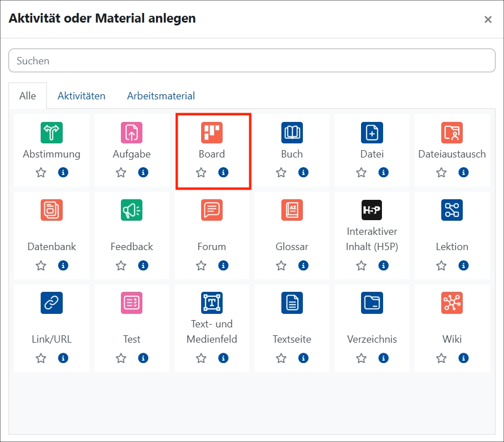Click the Feedback activity icon

pos(132,210)
